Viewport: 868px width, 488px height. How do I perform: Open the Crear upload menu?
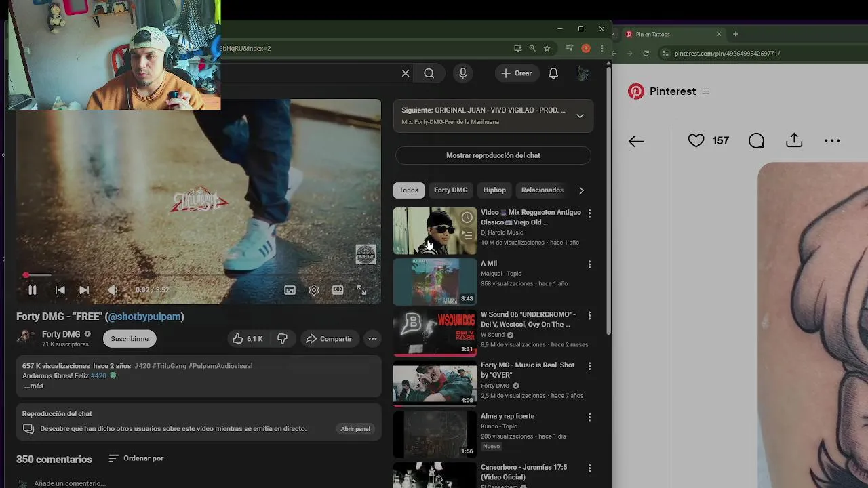tap(517, 73)
